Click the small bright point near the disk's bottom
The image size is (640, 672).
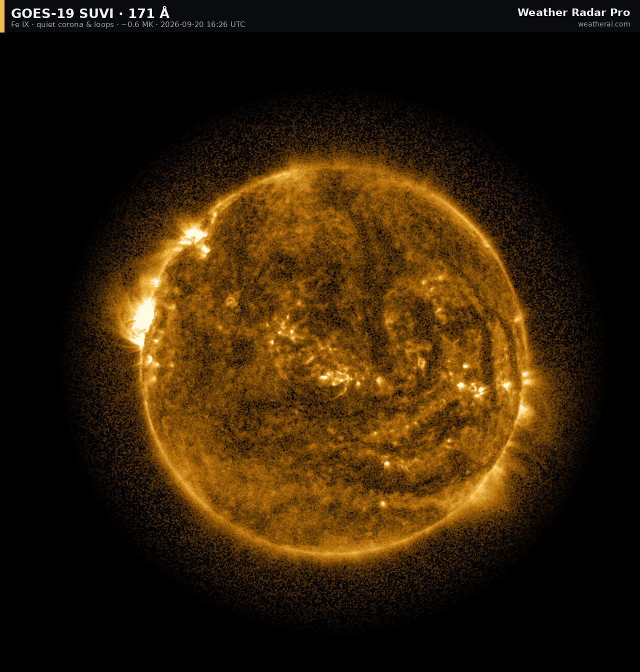383,504
